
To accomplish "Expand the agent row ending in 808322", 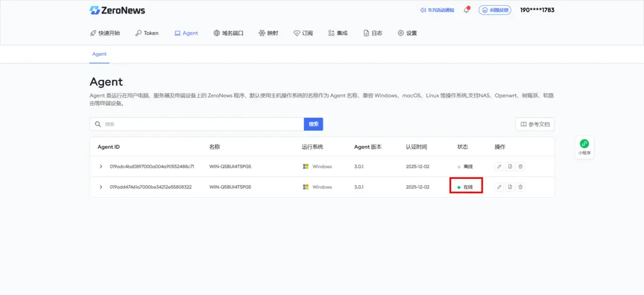I will click(101, 187).
